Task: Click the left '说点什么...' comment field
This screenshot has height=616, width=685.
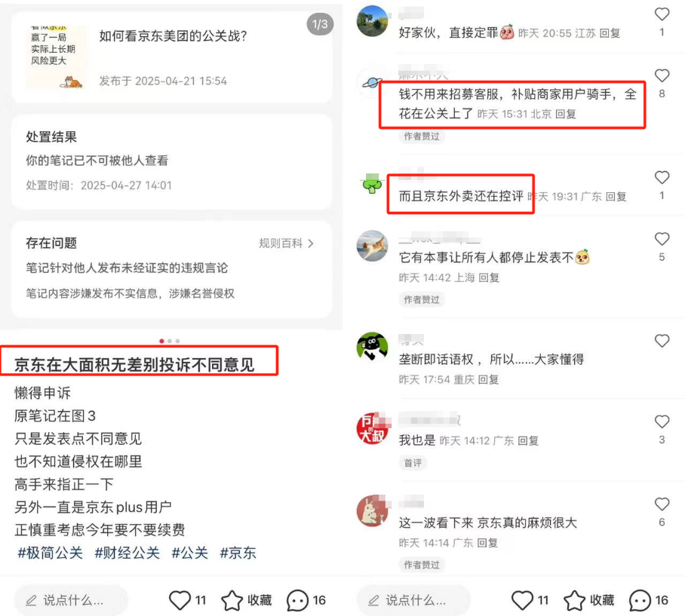Action: pyautogui.click(x=71, y=601)
